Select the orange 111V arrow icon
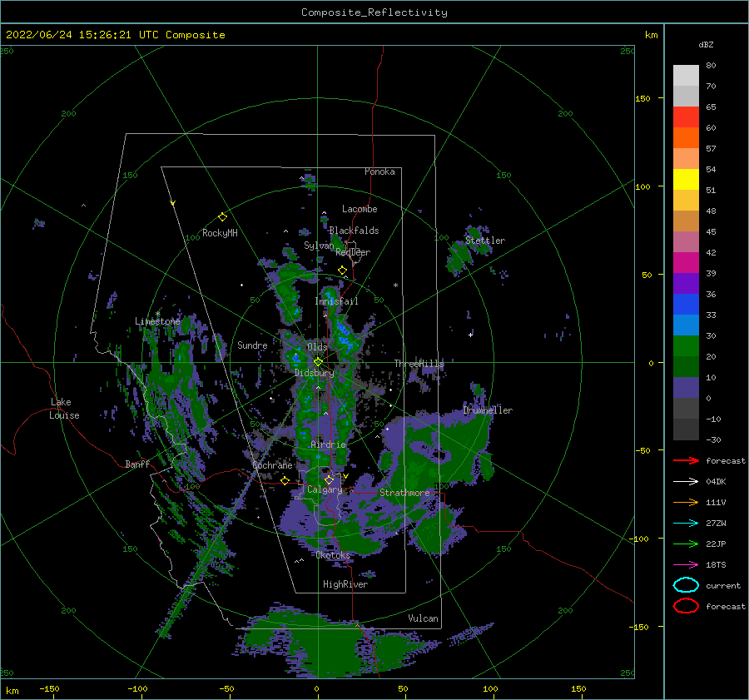The height and width of the screenshot is (700, 749). pos(686,502)
